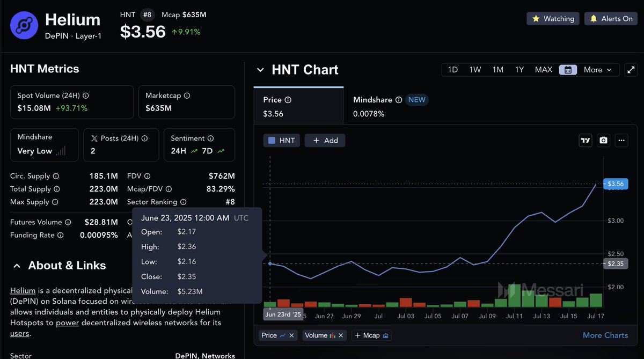This screenshot has width=644, height=359.
Task: Open the More Charts link
Action: tap(605, 335)
